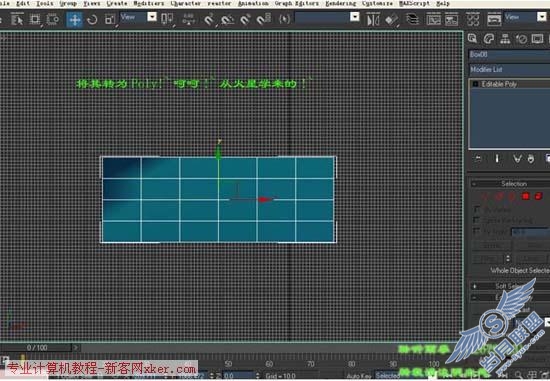Activate the Select and Rotate tool

pos(92,19)
